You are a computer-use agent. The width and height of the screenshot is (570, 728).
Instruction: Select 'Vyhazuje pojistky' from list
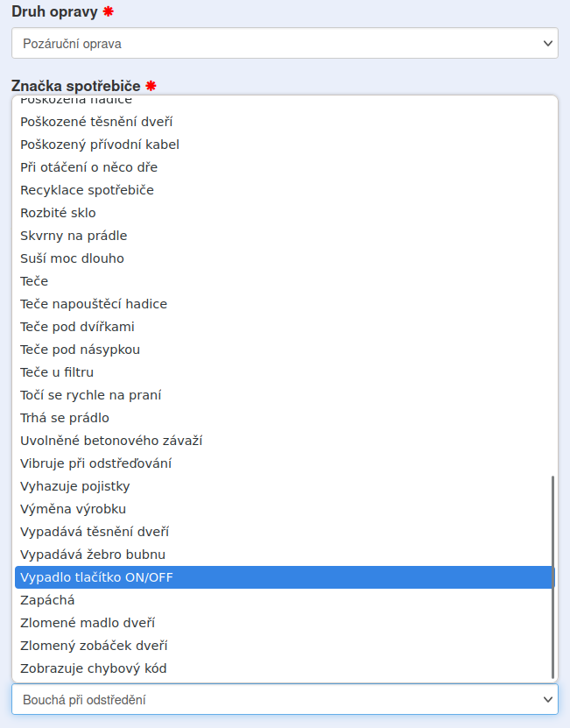point(75,486)
